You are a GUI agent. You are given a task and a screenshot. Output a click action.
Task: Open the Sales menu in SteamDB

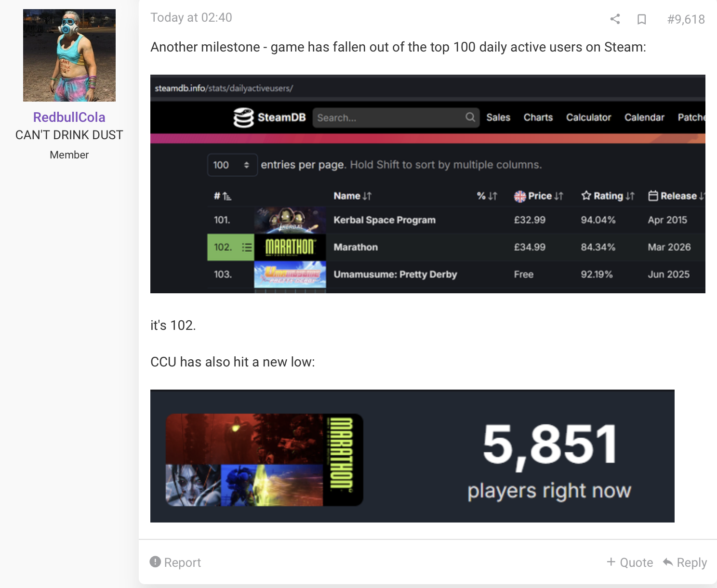498,118
